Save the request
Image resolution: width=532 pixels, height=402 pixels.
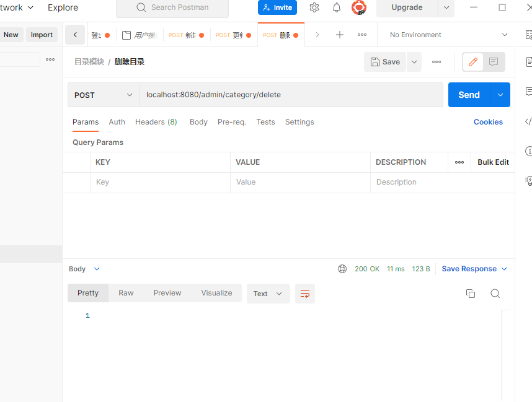[385, 62]
